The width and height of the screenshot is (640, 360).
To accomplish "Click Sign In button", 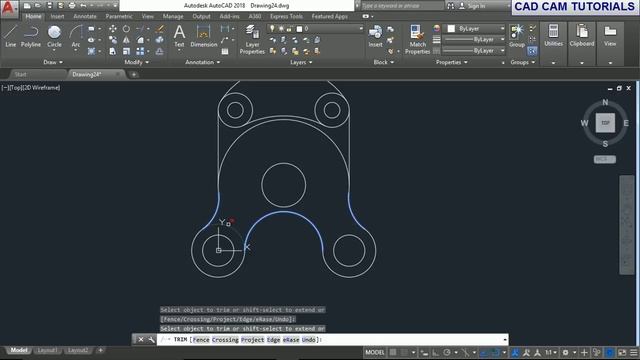I will [x=473, y=6].
